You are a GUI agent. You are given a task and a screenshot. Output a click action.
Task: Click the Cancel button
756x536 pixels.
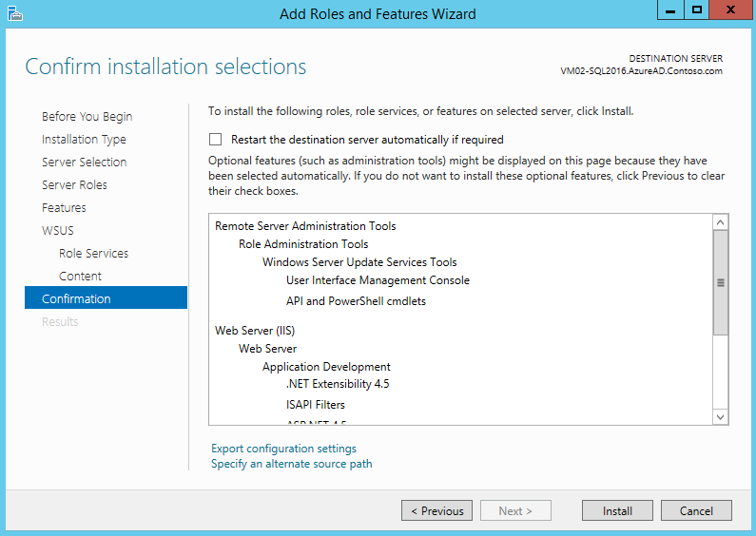[696, 511]
